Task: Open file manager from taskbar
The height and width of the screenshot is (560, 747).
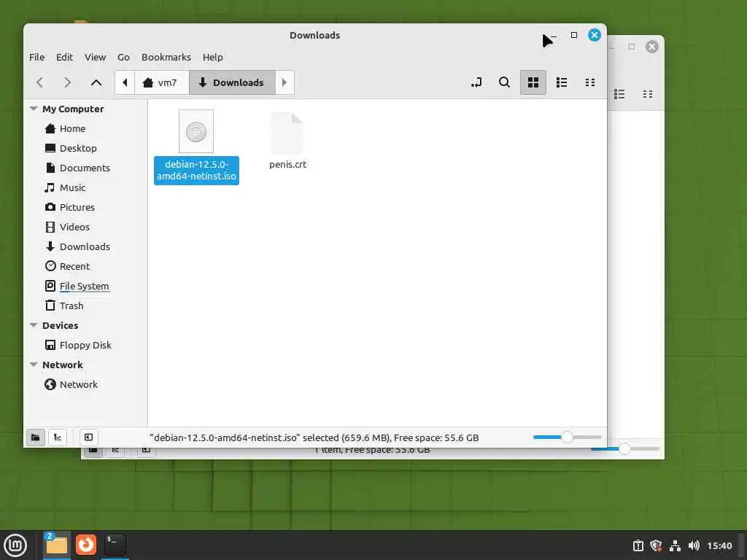Action: point(57,545)
